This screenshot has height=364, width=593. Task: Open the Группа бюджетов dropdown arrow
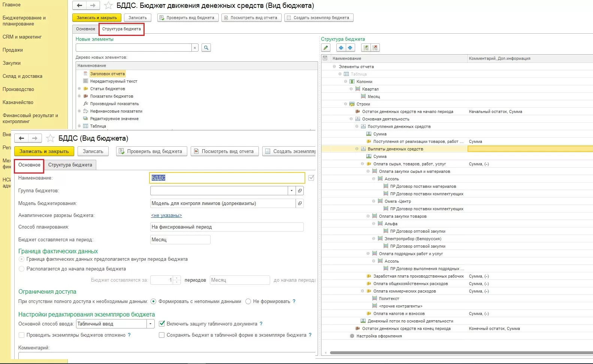(291, 191)
